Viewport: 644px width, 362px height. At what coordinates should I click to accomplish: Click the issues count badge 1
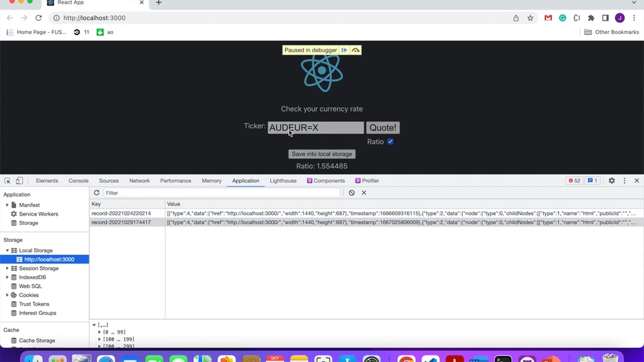(592, 180)
